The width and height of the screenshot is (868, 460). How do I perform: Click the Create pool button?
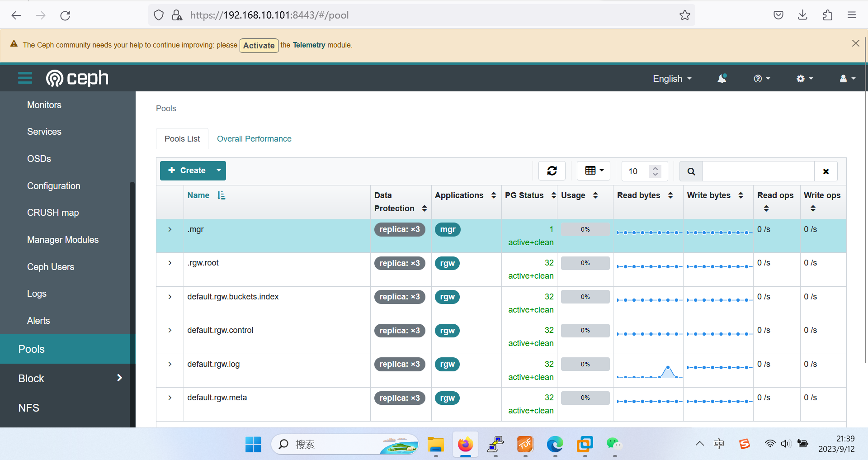click(186, 171)
